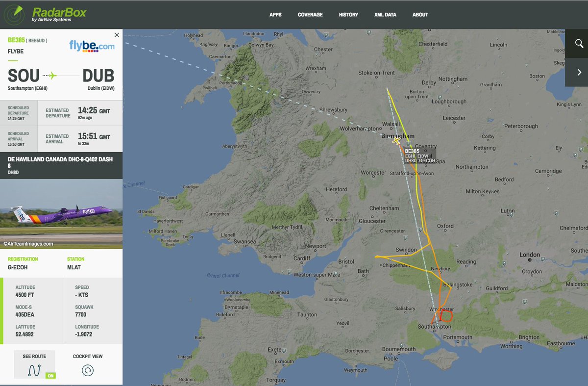
Task: Click the Cardiff label on map
Action: [302, 258]
